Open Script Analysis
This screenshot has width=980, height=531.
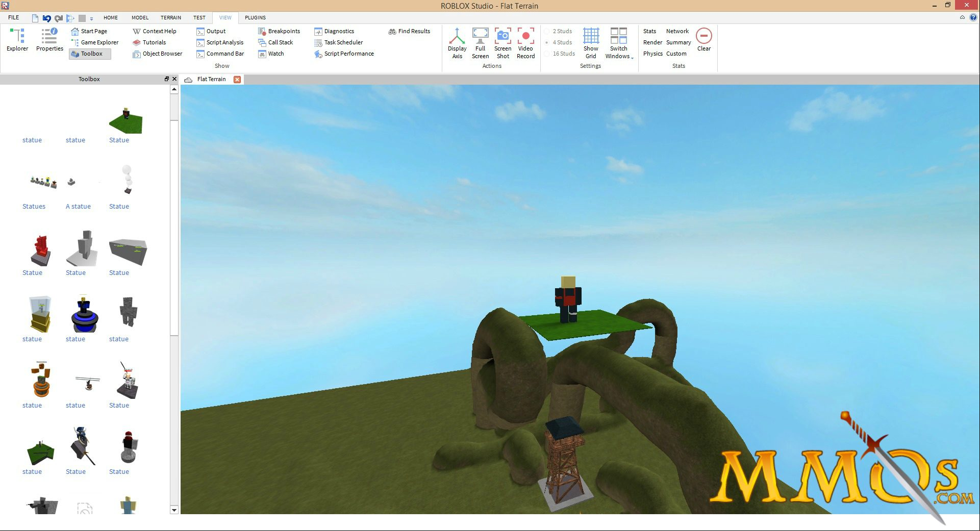(x=220, y=42)
